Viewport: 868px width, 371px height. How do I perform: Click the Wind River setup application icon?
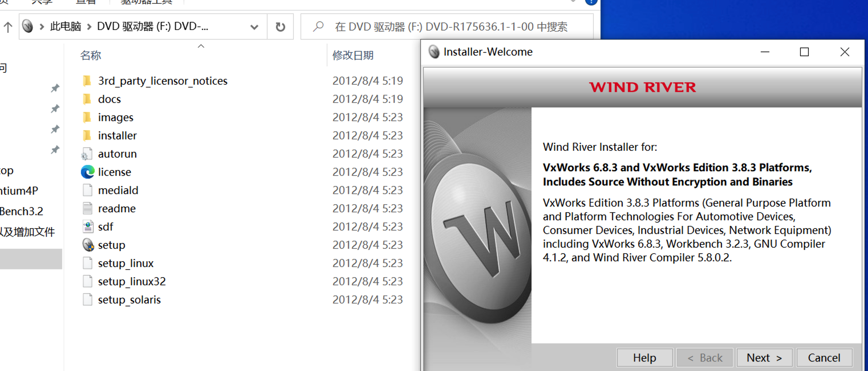click(x=88, y=245)
